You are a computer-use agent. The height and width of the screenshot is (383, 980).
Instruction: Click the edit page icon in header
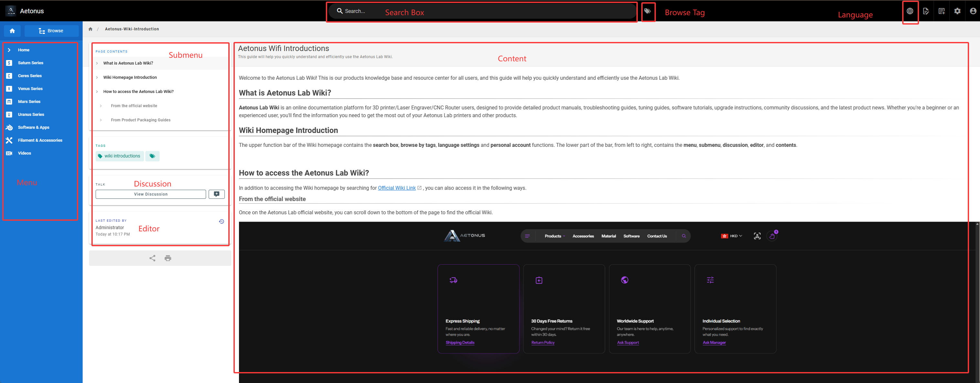coord(926,11)
